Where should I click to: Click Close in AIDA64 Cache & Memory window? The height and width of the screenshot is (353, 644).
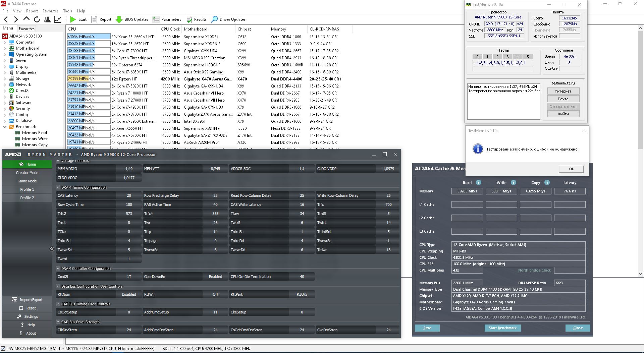pyautogui.click(x=578, y=328)
